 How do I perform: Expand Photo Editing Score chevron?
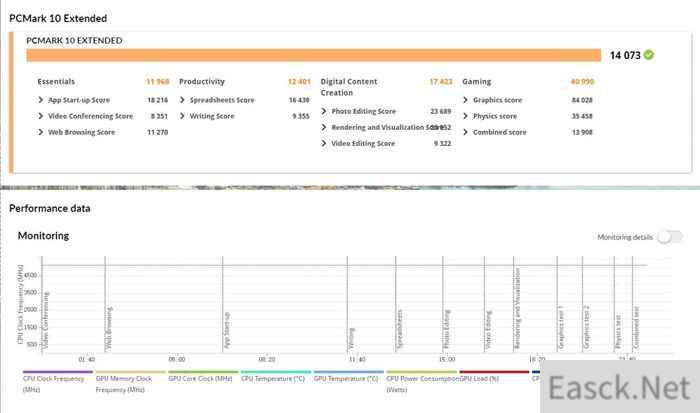[324, 111]
